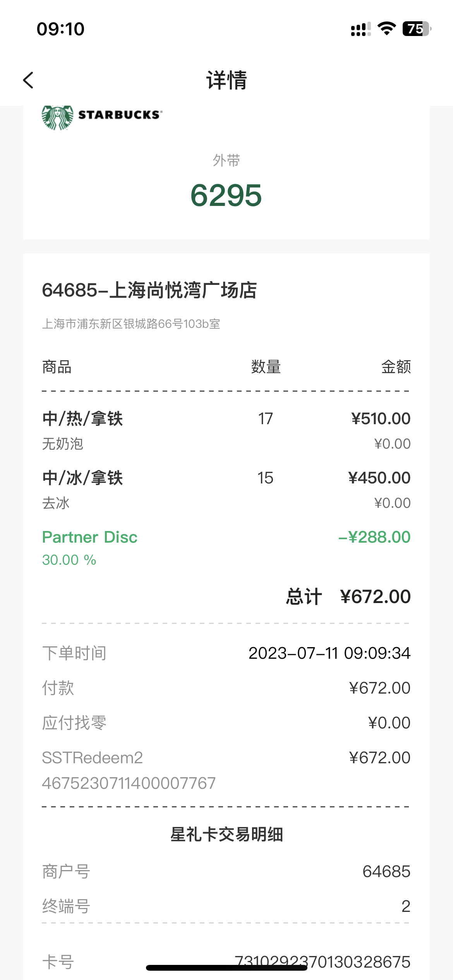Select the 中/热/拿铁 item row
Image resolution: width=453 pixels, height=980 pixels.
226,431
